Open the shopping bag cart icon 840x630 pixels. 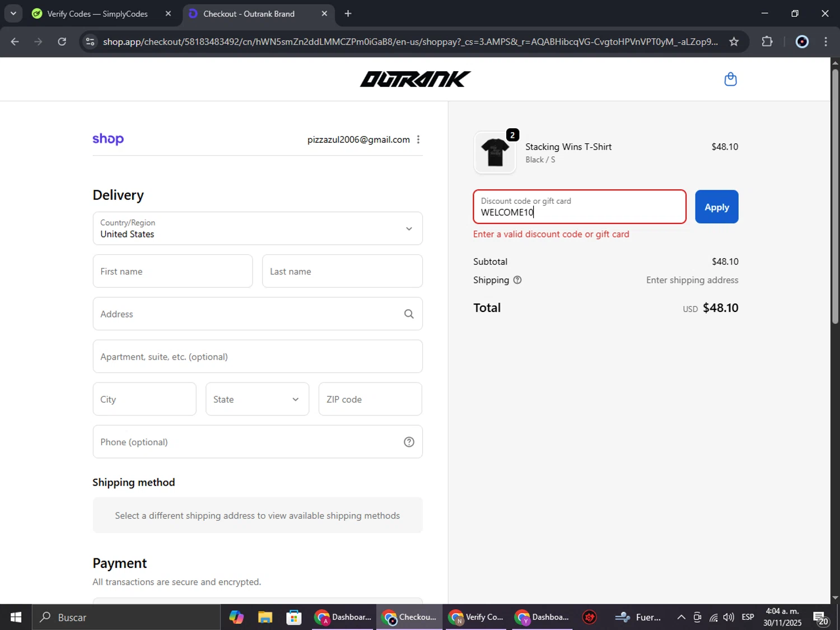[730, 79]
